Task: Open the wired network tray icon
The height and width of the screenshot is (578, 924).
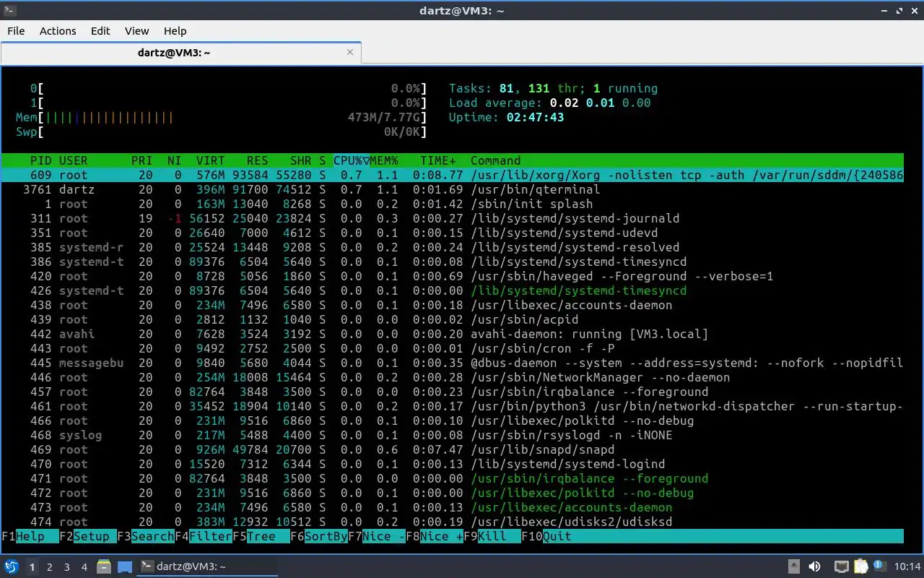Action: pos(841,567)
